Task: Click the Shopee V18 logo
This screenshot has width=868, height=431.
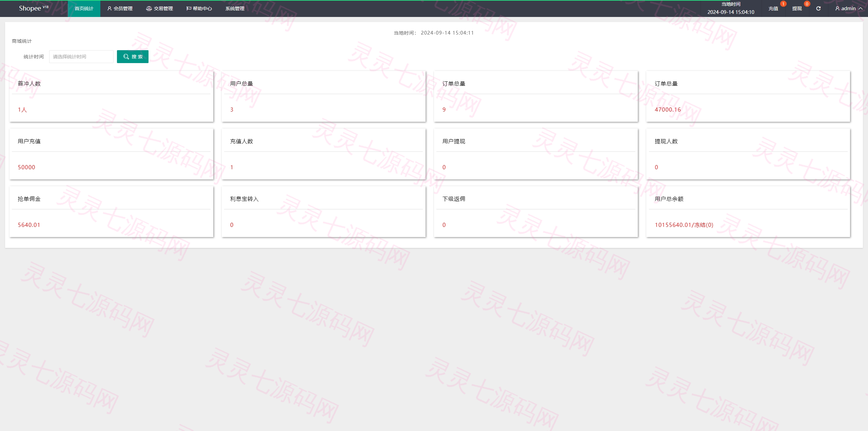Action: [34, 8]
